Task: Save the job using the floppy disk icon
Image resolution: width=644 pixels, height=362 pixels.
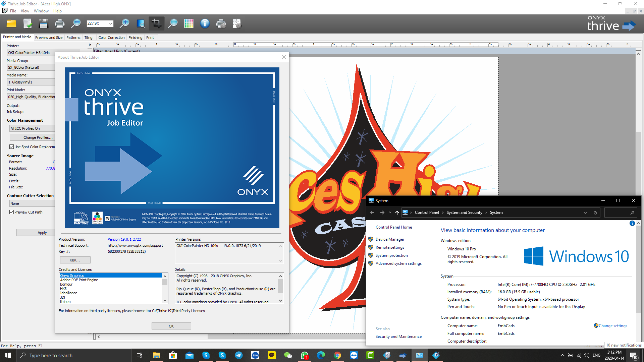Action: pos(43,23)
